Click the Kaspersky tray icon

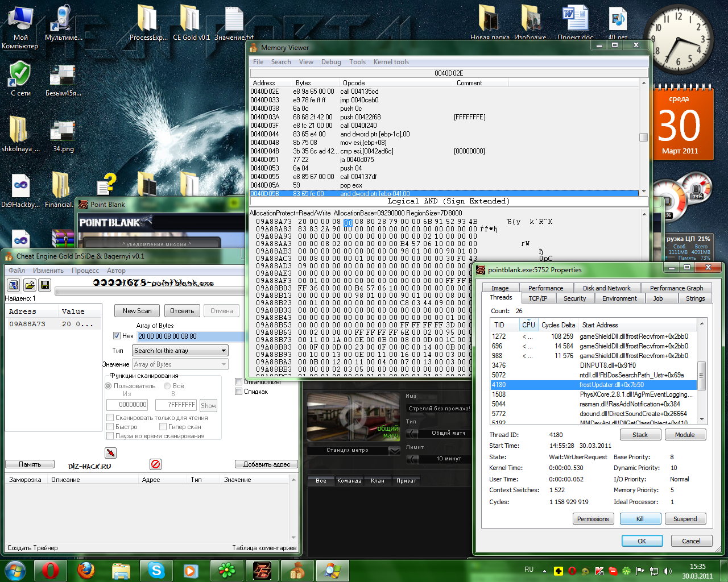(x=599, y=571)
